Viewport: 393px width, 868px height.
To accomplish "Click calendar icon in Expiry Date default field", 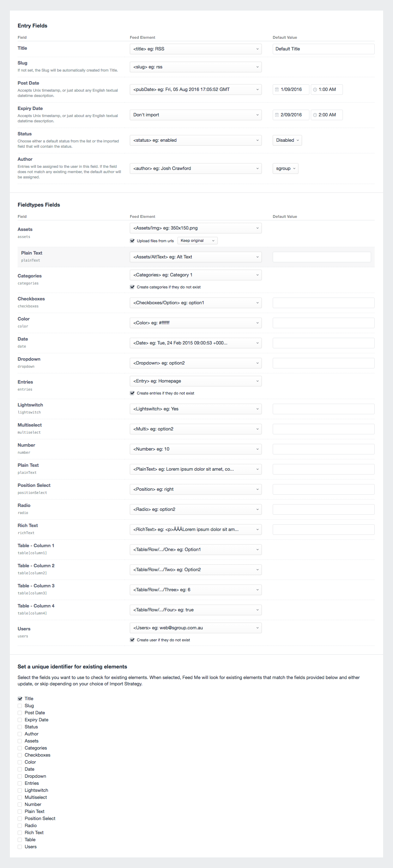I will tap(277, 115).
